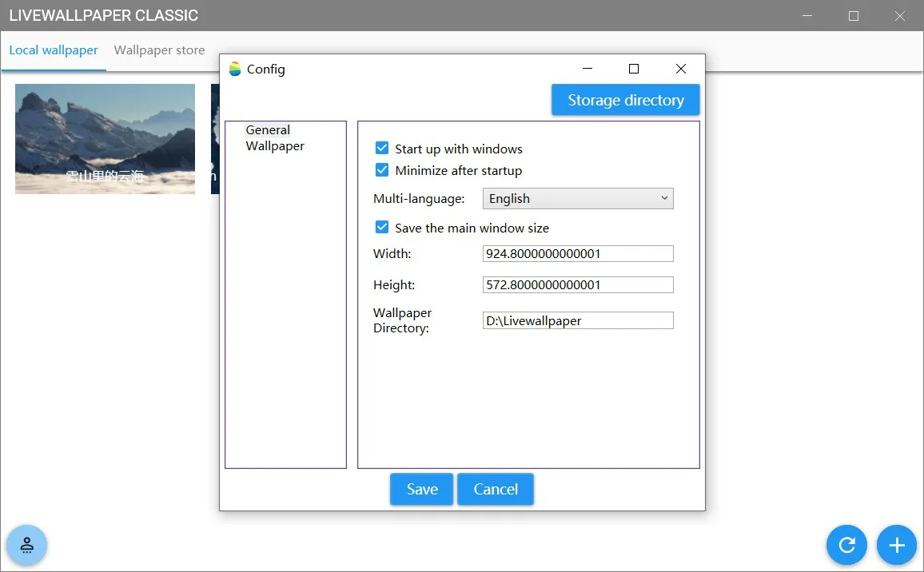Disable Save the main window size
Screen dimensions: 924x572
(x=382, y=227)
